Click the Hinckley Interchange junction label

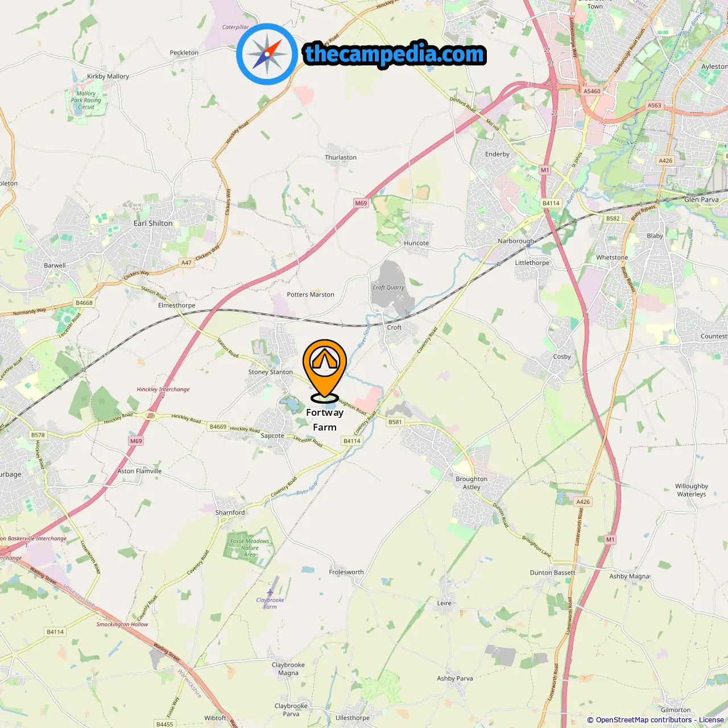(x=163, y=390)
